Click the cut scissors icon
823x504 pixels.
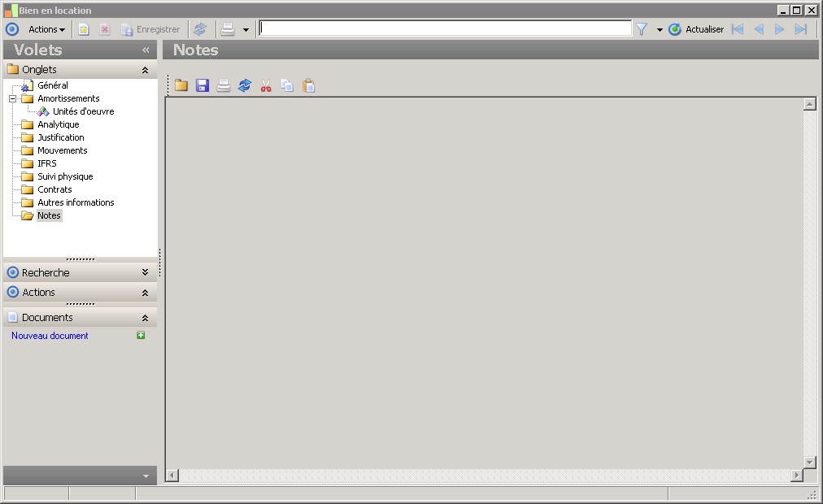[x=266, y=85]
